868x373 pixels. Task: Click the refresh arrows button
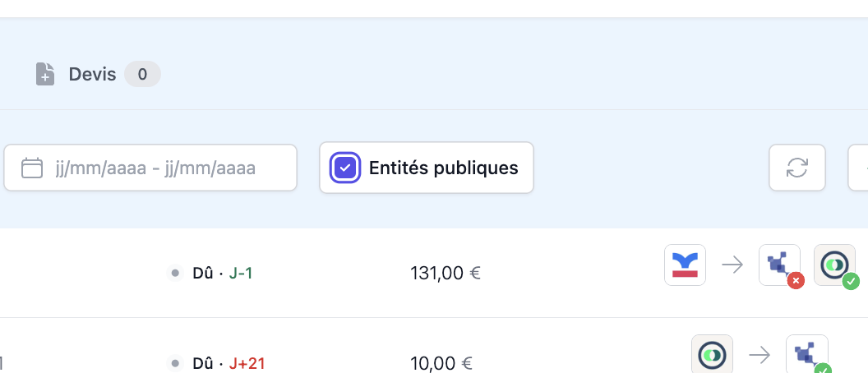point(797,168)
